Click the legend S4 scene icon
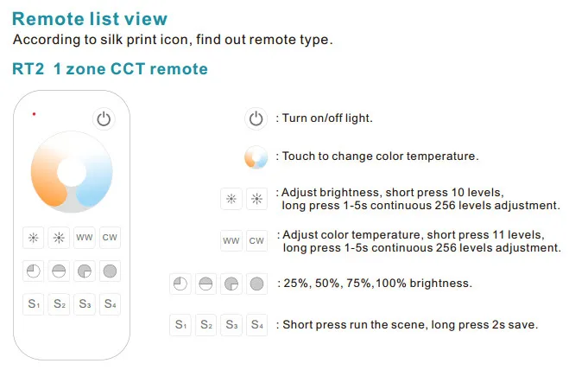This screenshot has width=588, height=370. 257,324
